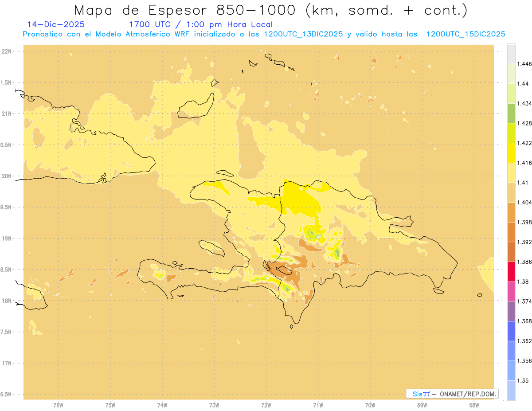Click the 21N latitude label

[x=7, y=114]
